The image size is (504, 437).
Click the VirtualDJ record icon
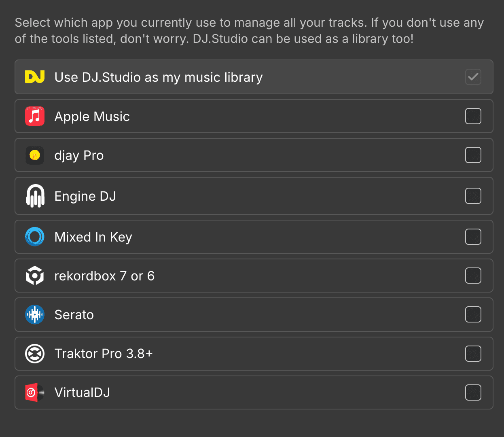pos(34,392)
